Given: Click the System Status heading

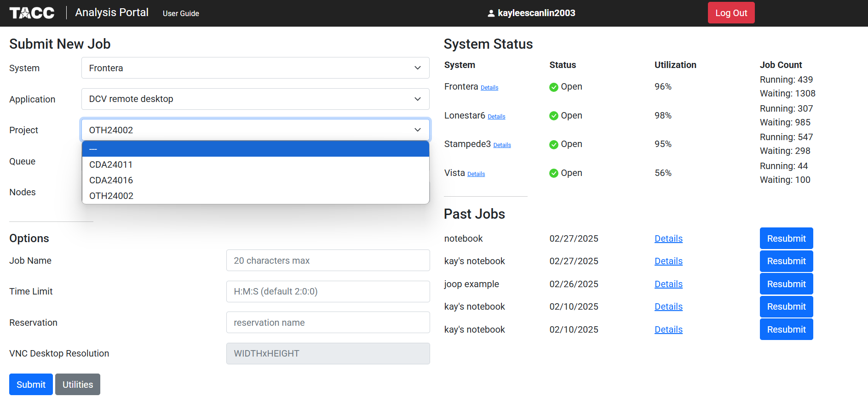Looking at the screenshot, I should [488, 44].
